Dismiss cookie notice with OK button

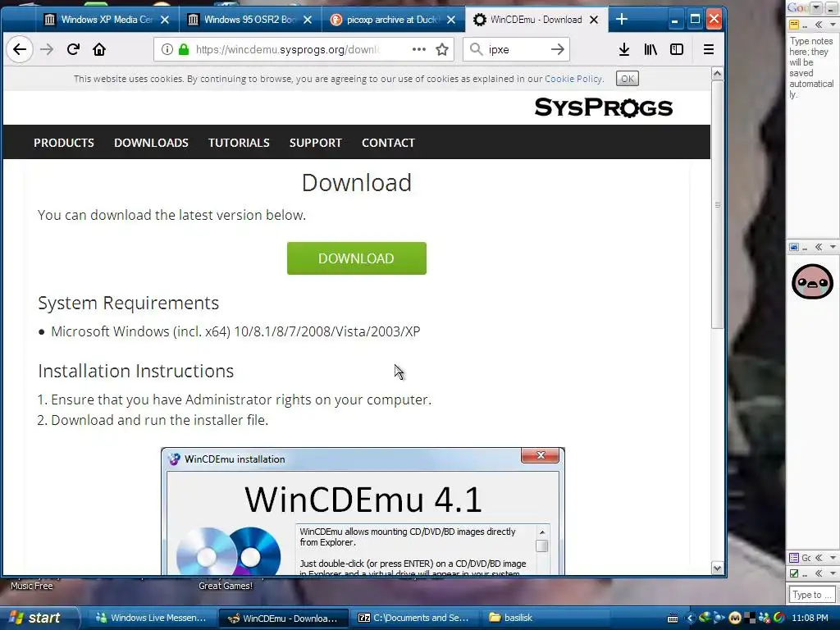tap(628, 79)
